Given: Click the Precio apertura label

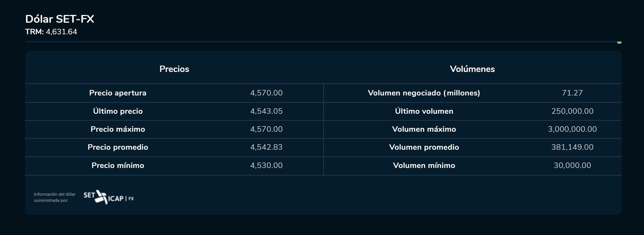Looking at the screenshot, I should (118, 93).
